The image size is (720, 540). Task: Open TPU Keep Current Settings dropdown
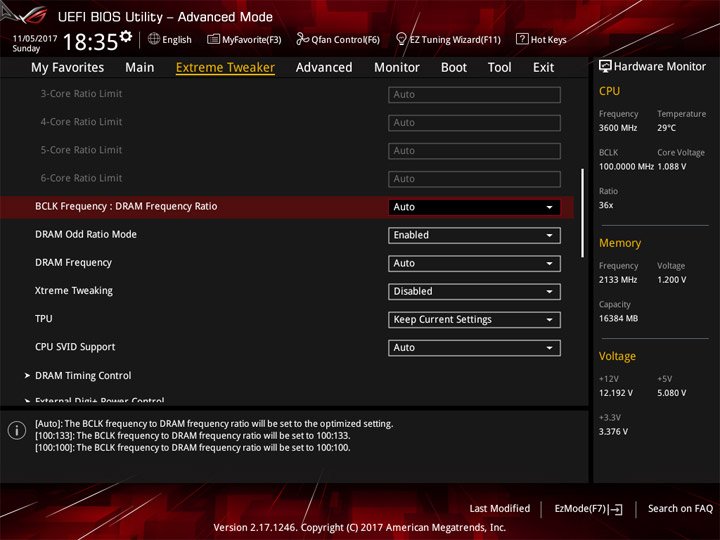coord(474,320)
